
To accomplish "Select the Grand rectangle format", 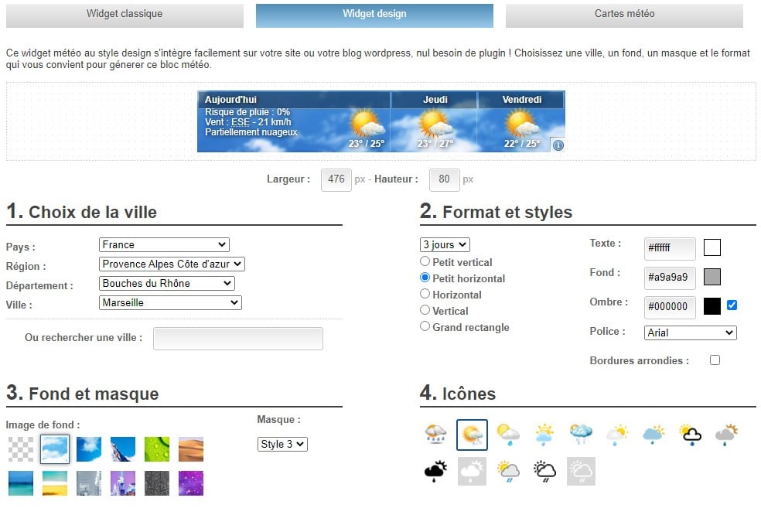I will click(x=425, y=326).
